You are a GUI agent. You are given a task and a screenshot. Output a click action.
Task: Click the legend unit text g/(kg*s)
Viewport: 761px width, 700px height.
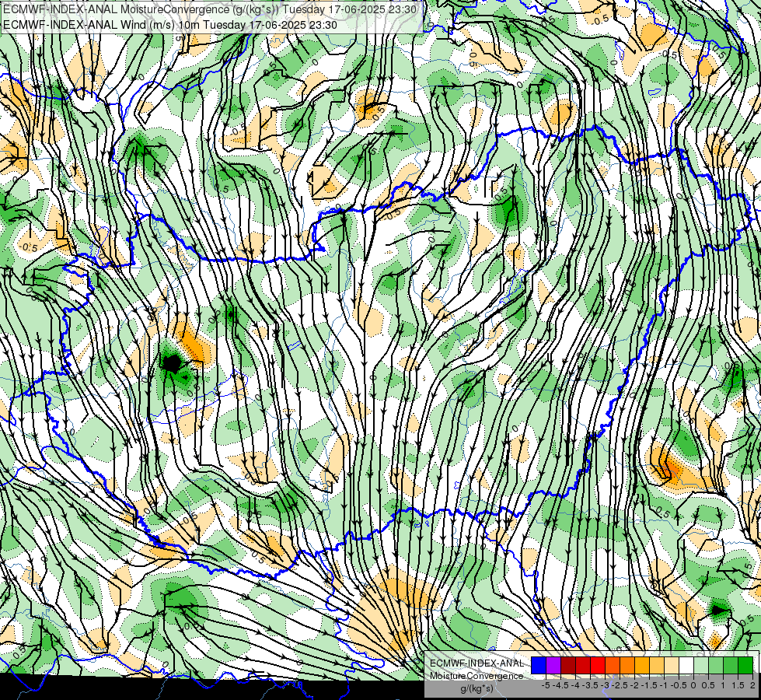tap(476, 688)
